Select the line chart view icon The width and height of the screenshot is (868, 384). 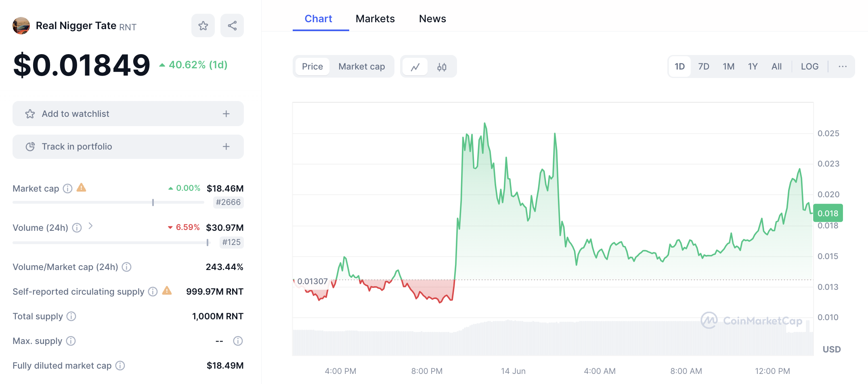click(415, 67)
